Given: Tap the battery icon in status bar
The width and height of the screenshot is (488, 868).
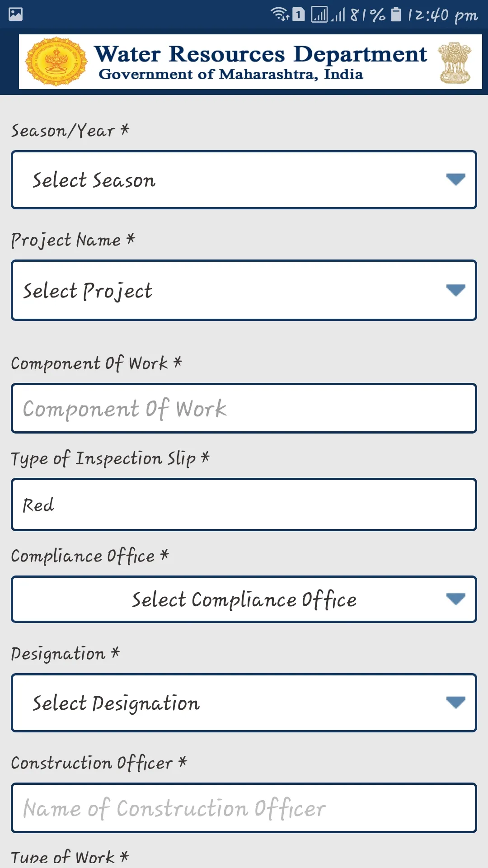Looking at the screenshot, I should 396,14.
